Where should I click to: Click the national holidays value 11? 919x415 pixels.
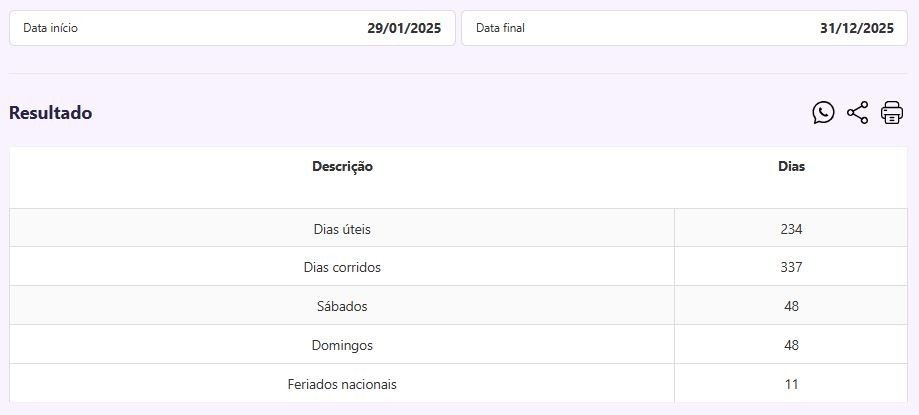click(x=791, y=384)
